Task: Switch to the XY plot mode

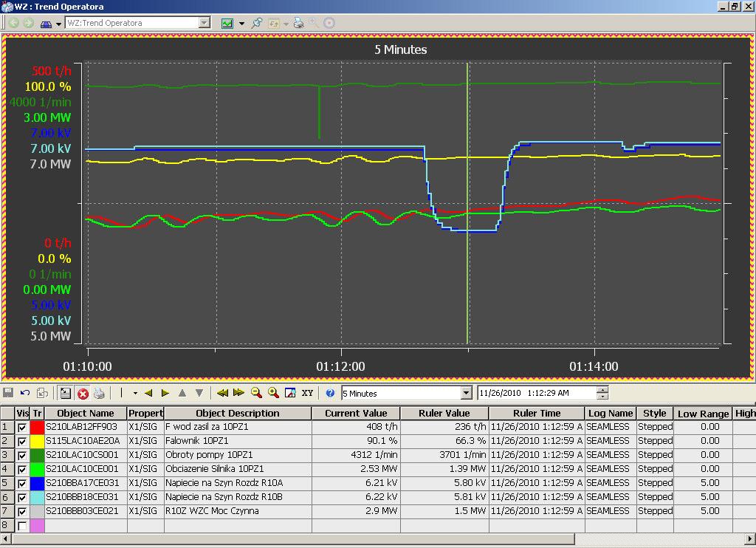Action: point(308,393)
